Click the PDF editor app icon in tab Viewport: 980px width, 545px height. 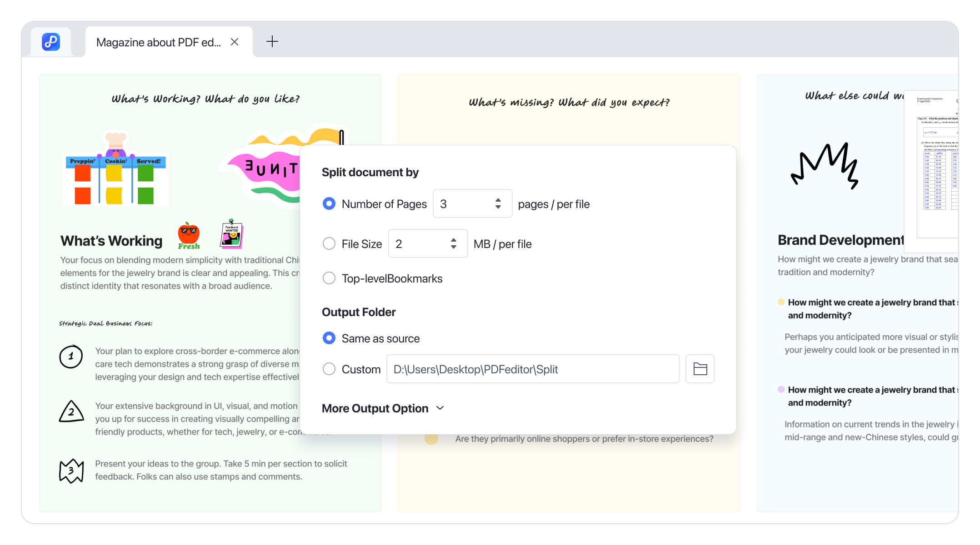(50, 42)
